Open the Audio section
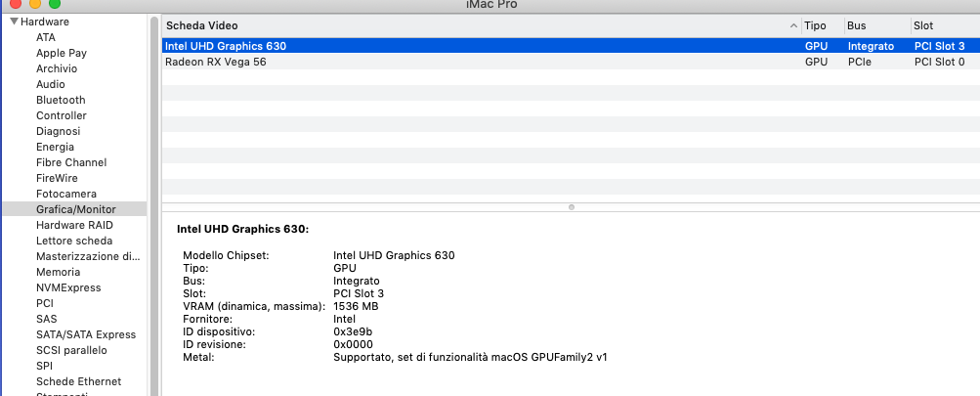This screenshot has width=980, height=396. coord(51,84)
